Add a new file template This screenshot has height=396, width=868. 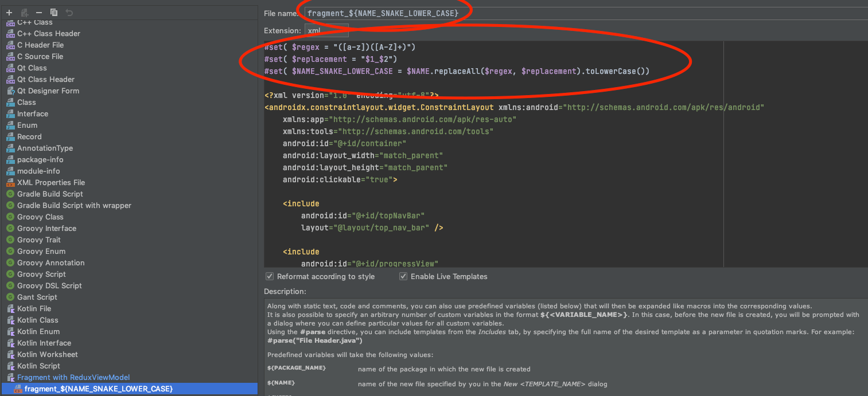9,12
